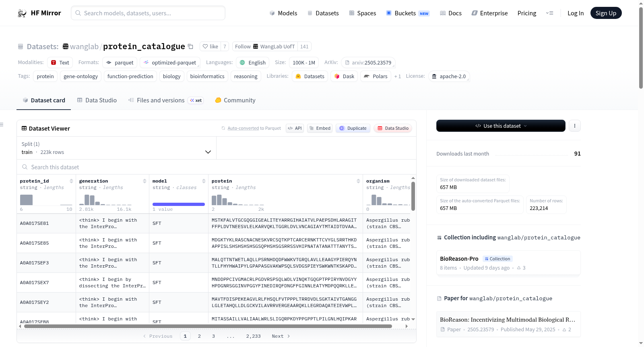Open the BioReason paper card
The image size is (644, 347).
tap(508, 324)
